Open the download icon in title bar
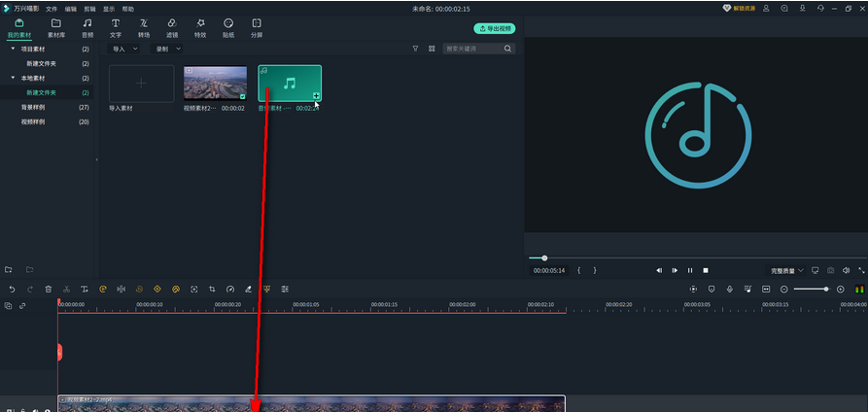 802,9
